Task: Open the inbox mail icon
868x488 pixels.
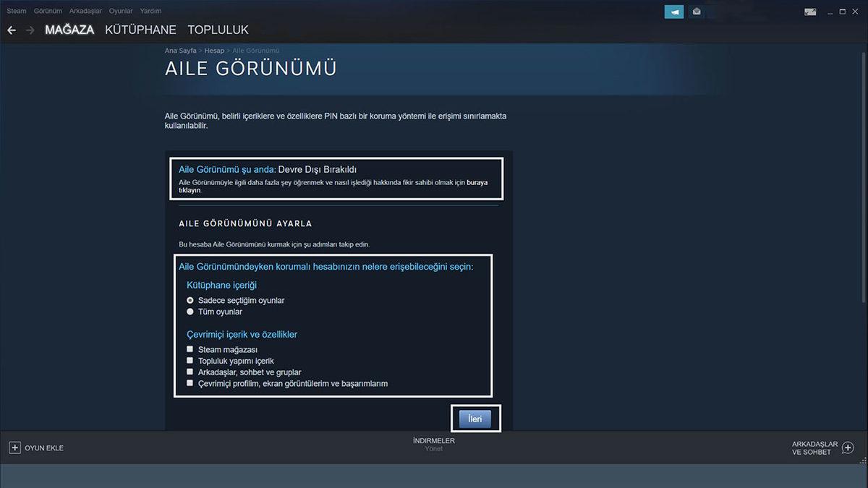Action: pyautogui.click(x=696, y=11)
